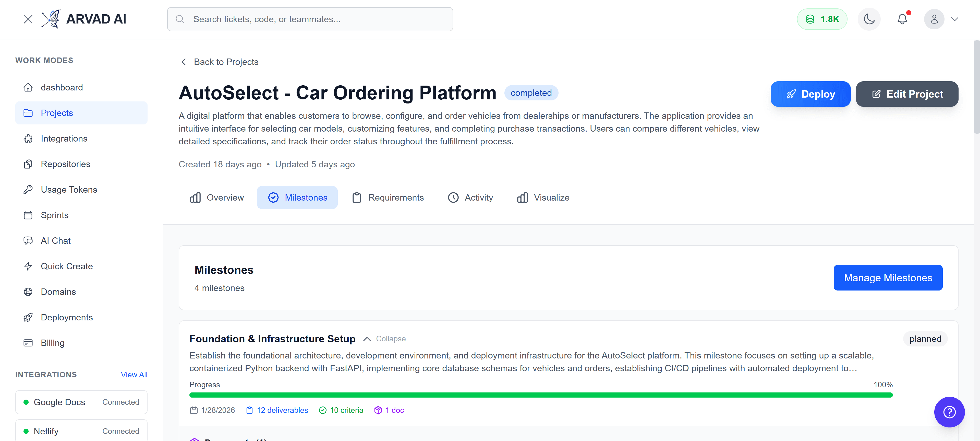Click the Manage Milestones button
980x441 pixels.
888,278
